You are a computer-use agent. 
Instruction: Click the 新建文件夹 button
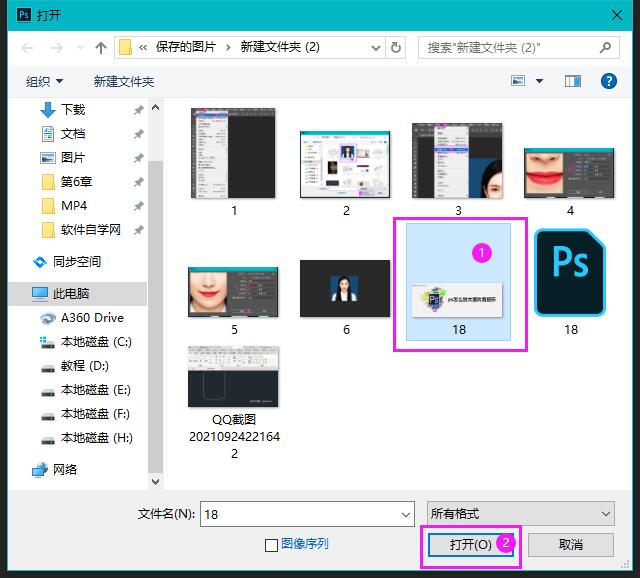tap(124, 81)
